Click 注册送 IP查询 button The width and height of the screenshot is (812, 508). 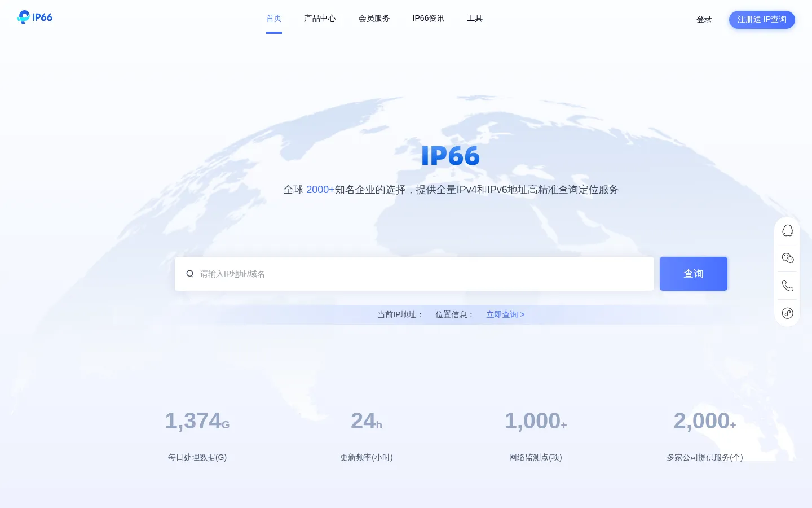pyautogui.click(x=762, y=20)
